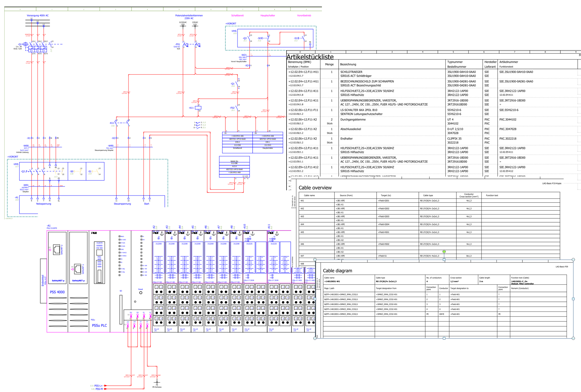Image resolution: width=581 pixels, height=392 pixels.
Task: Click the 'Cable diagram' title text
Action: [337, 271]
